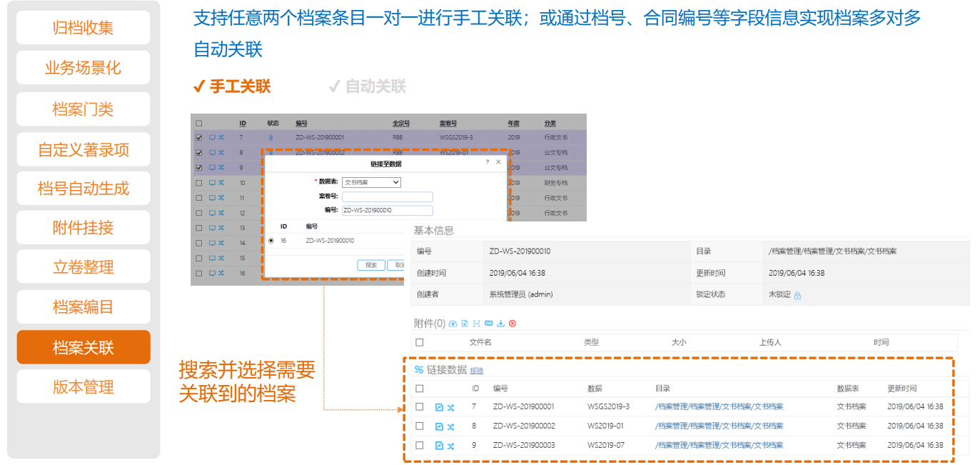Open the 档案关联 sidebar item

84,348
